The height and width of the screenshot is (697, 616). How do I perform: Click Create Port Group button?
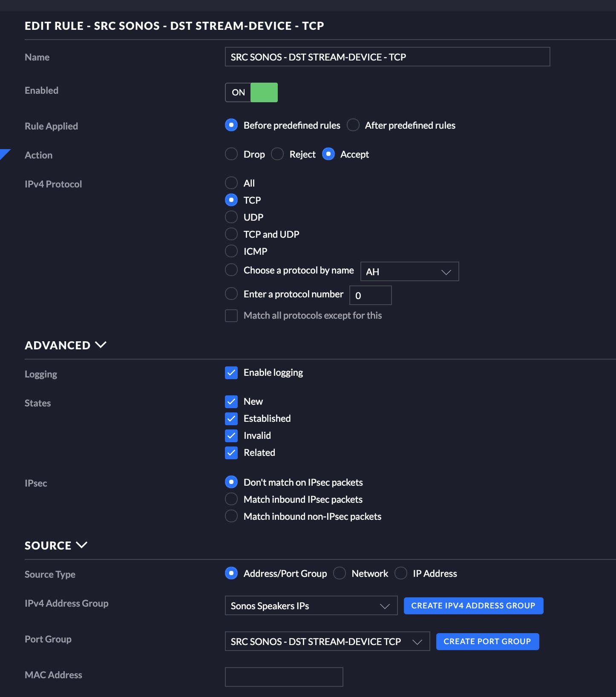click(x=487, y=641)
